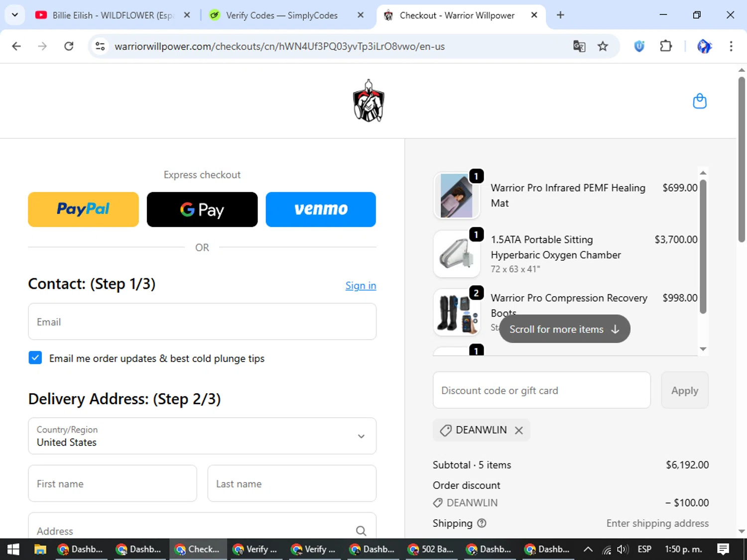The height and width of the screenshot is (560, 747).
Task: Go back with the browser back arrow
Action: pos(16,46)
